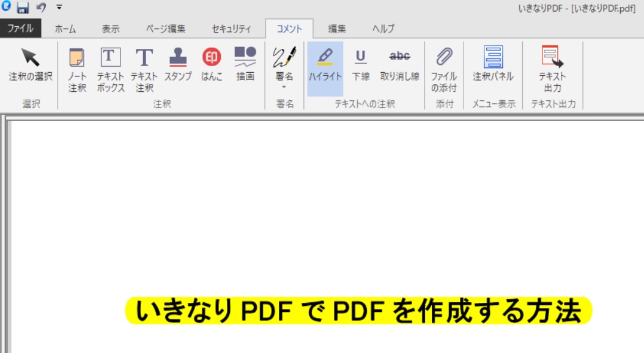The width and height of the screenshot is (644, 353).
Task: Open quick access toolbar customize arrow
Action: [x=59, y=7]
